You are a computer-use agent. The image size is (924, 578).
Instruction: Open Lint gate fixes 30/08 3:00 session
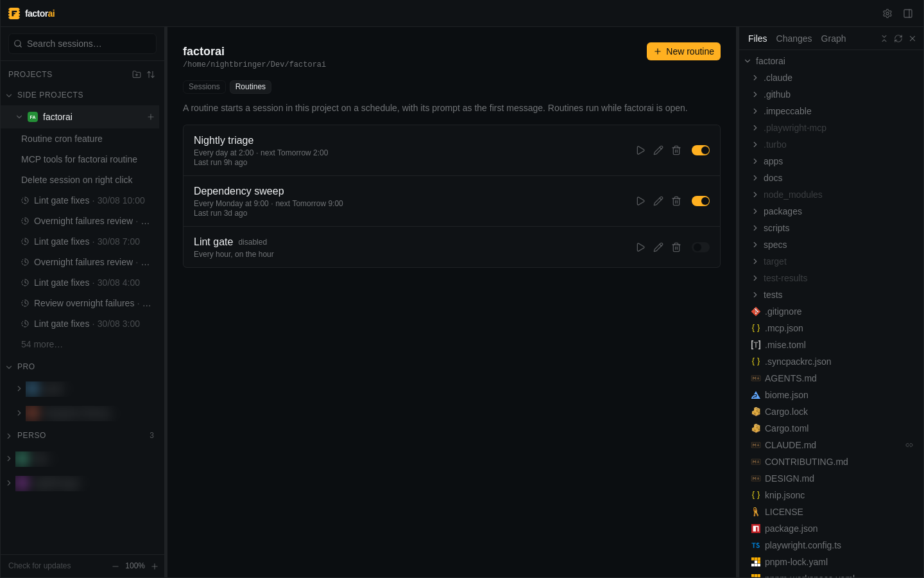tap(80, 324)
